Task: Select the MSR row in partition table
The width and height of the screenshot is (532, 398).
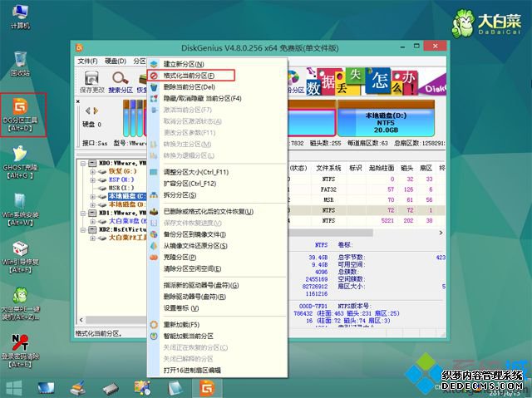Action: 367,200
